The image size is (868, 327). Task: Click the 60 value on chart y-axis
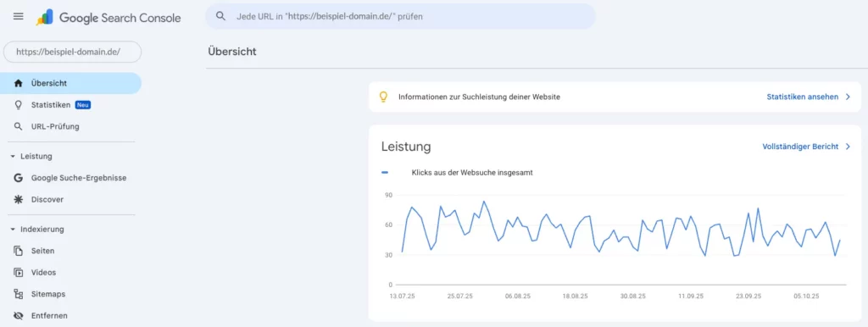click(x=388, y=224)
